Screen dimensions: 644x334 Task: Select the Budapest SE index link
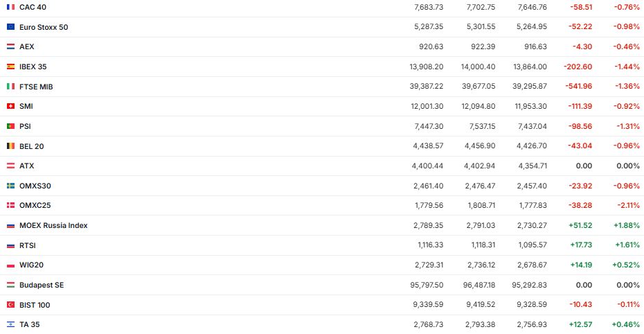click(42, 285)
